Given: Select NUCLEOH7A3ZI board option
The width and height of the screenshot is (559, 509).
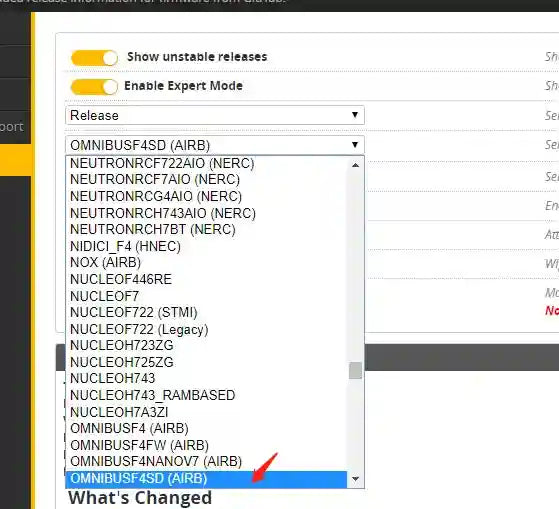Looking at the screenshot, I should pyautogui.click(x=206, y=412).
